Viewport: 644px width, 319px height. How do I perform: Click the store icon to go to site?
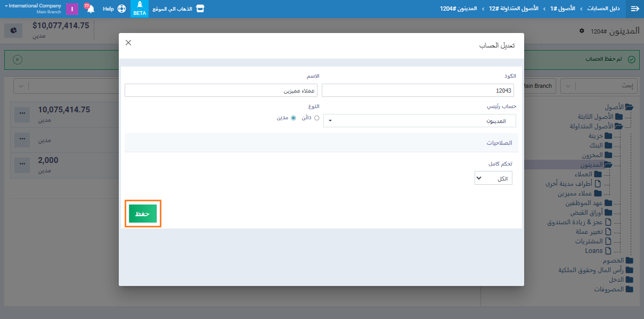pos(200,9)
